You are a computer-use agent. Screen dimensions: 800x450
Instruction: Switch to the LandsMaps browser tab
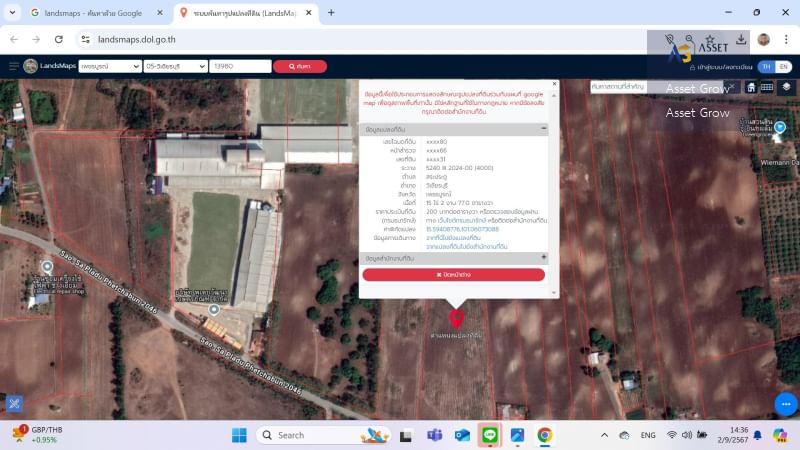[244, 13]
